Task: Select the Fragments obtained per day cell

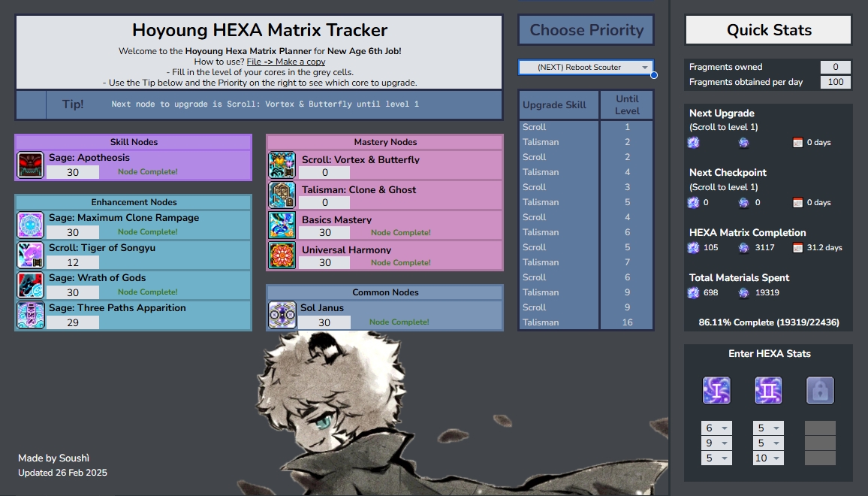Action: point(835,83)
